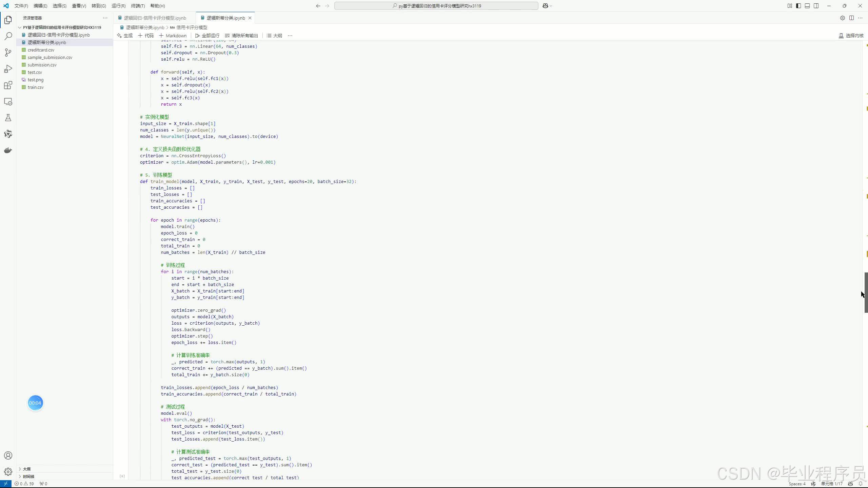The height and width of the screenshot is (488, 868).
Task: Toggle primary side bar layout button
Action: 798,6
